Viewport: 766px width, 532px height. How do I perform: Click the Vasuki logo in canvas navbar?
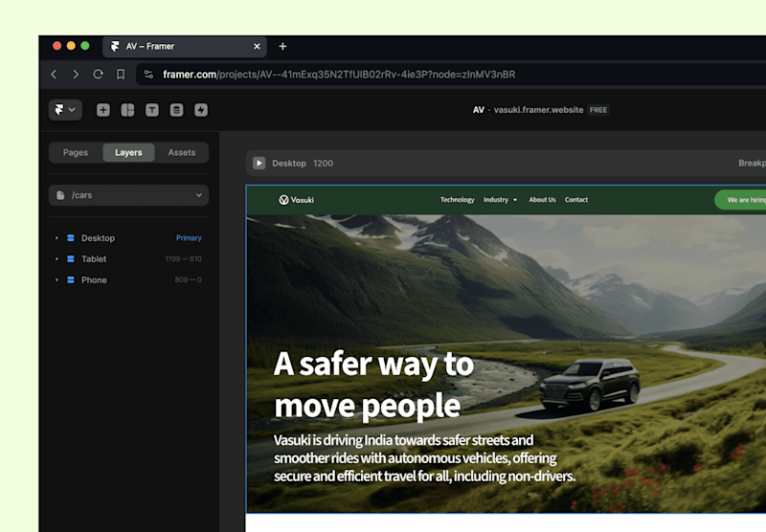pyautogui.click(x=297, y=200)
